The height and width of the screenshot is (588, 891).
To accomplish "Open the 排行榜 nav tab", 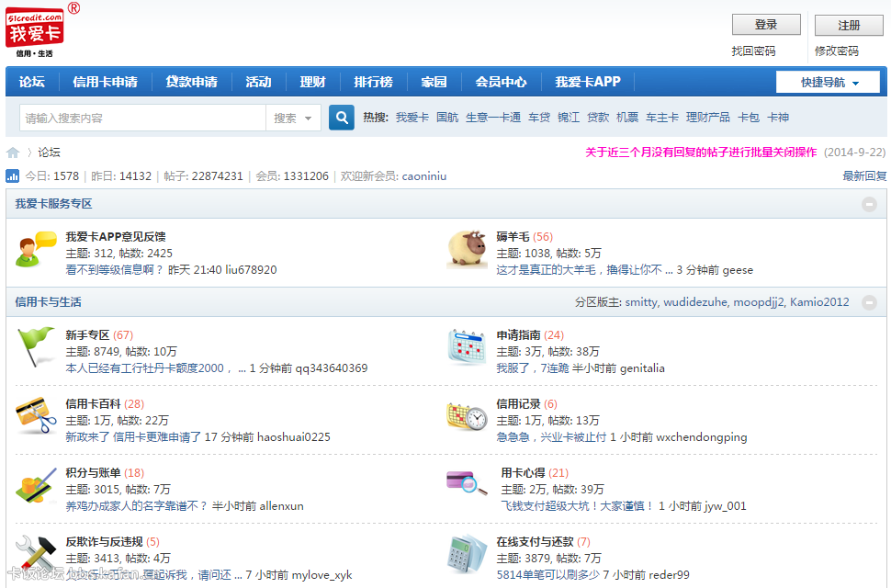I will click(373, 82).
